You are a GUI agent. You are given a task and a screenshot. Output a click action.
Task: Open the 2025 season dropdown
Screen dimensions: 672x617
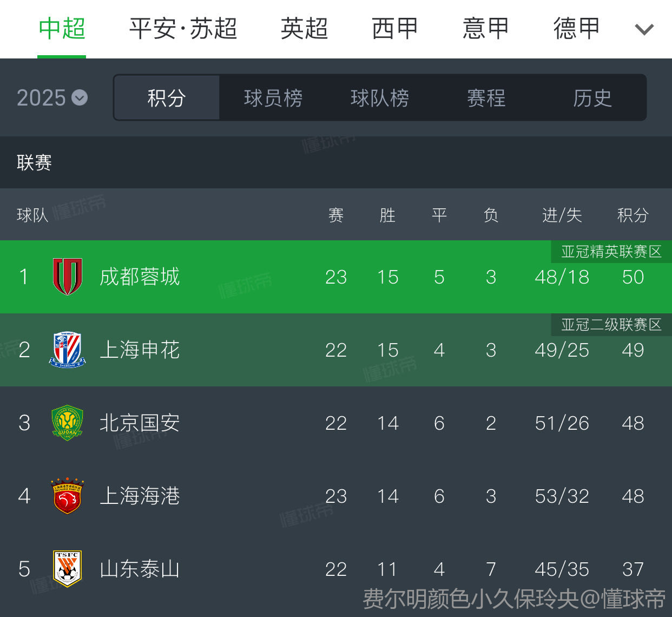52,98
